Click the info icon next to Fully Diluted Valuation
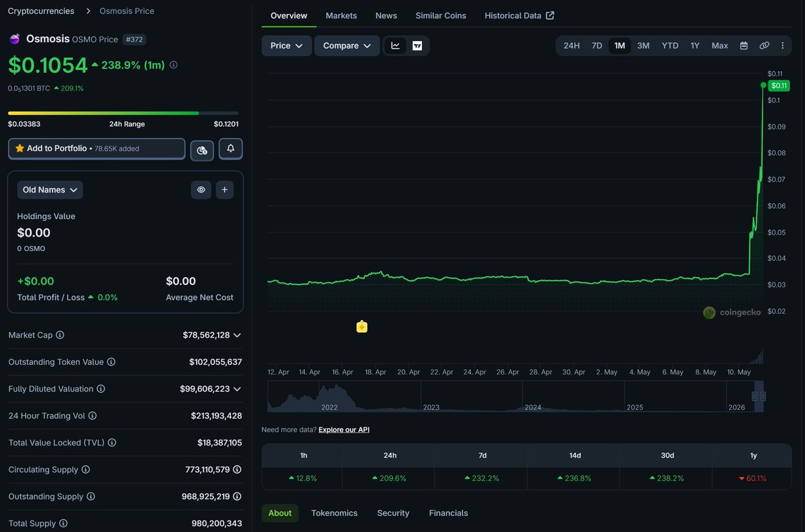This screenshot has height=532, width=805. point(101,388)
